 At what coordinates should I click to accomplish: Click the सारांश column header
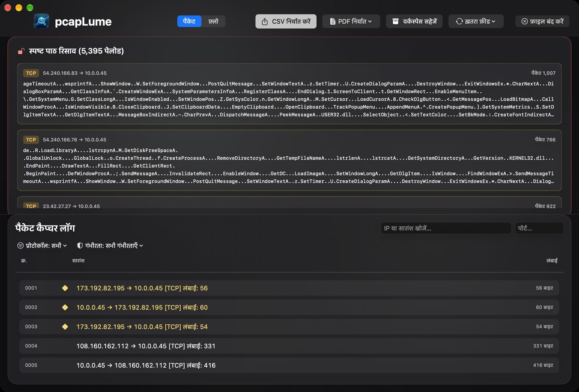78,261
